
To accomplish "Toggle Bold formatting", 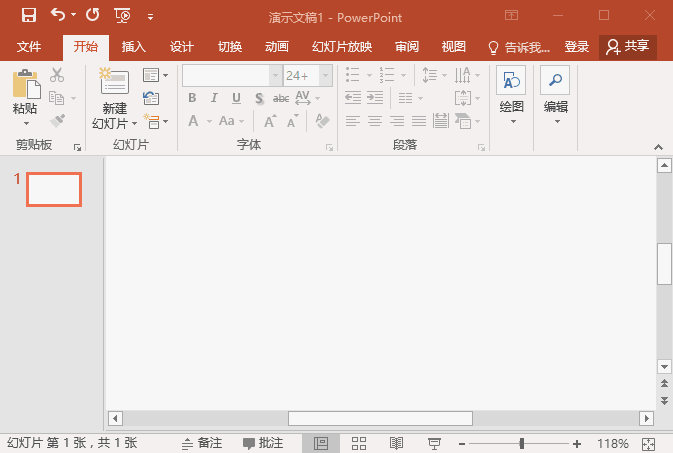I will click(x=192, y=98).
